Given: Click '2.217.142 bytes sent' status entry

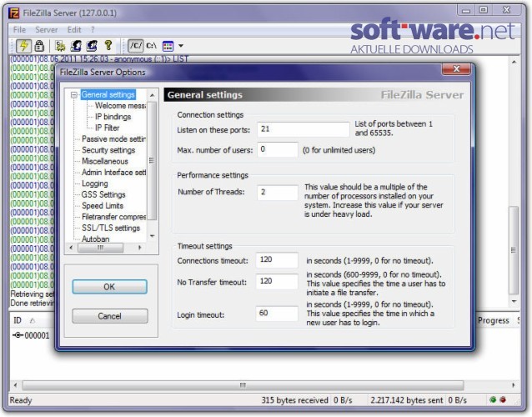Looking at the screenshot, I should tap(406, 400).
